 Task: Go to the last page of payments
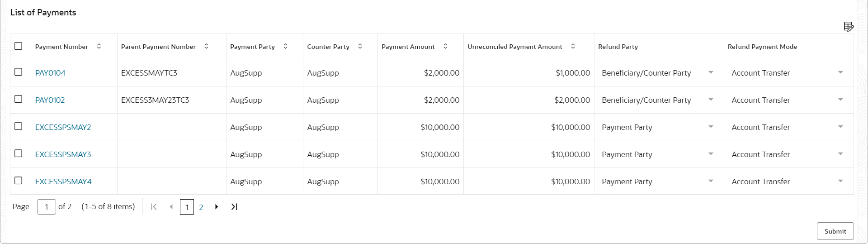coord(234,207)
